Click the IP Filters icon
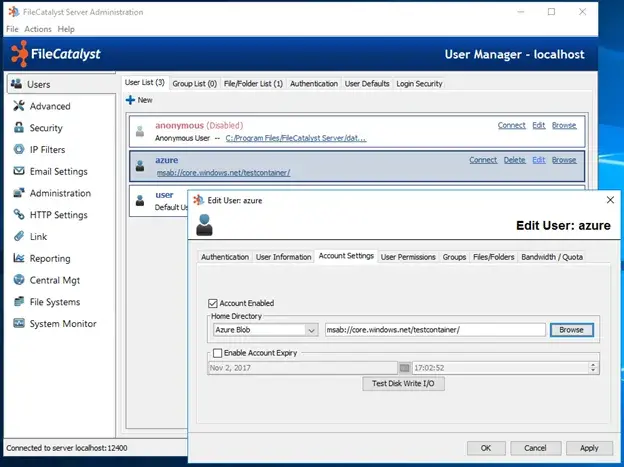This screenshot has height=467, width=624. pyautogui.click(x=19, y=149)
